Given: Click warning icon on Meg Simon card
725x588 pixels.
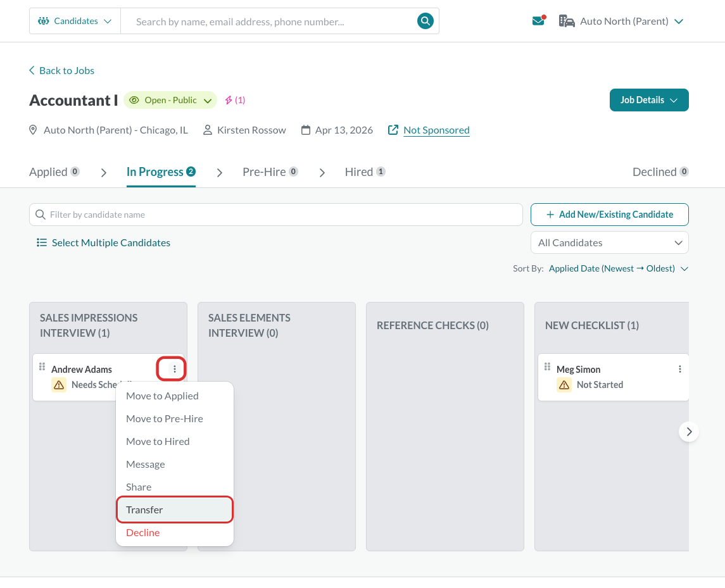Looking at the screenshot, I should point(564,385).
